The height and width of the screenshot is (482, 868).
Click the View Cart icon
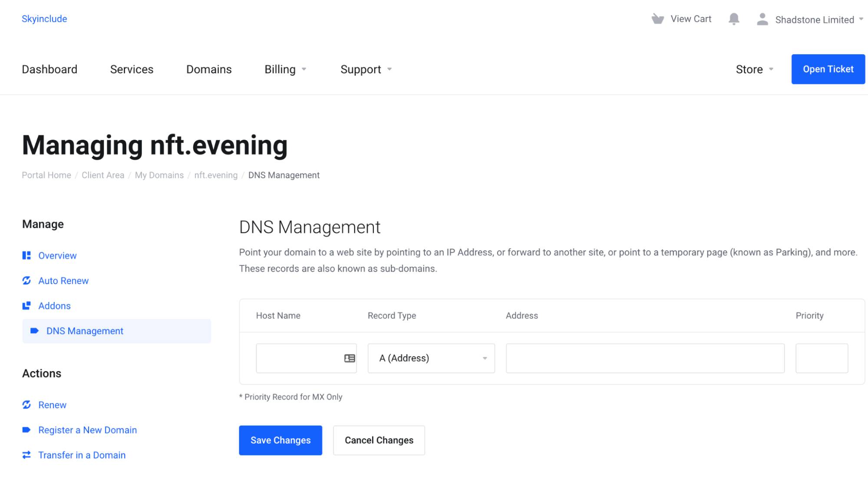pos(657,19)
